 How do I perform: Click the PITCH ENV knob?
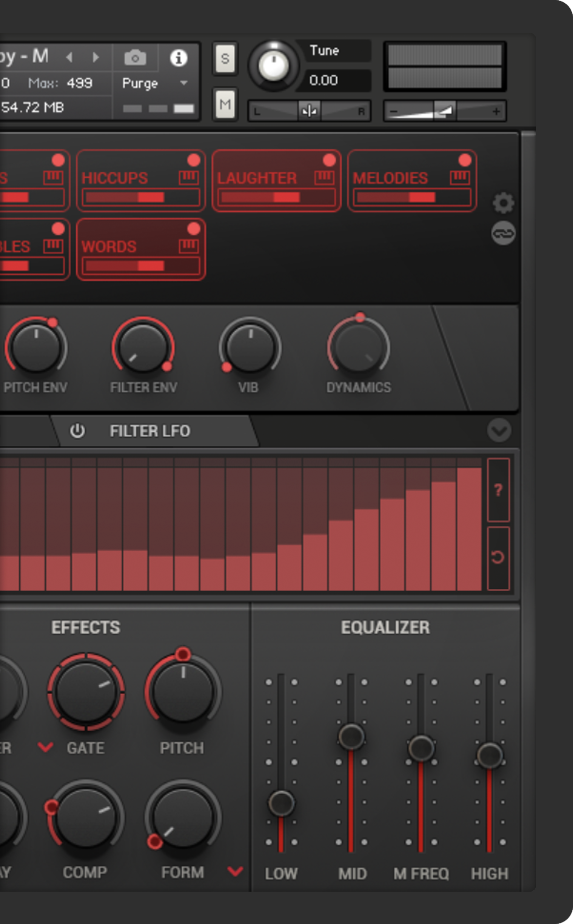(36, 348)
